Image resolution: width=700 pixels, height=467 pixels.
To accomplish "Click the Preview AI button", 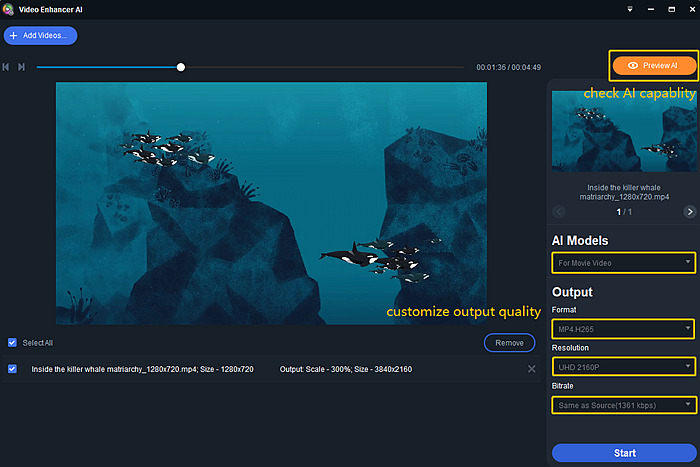I will 653,65.
